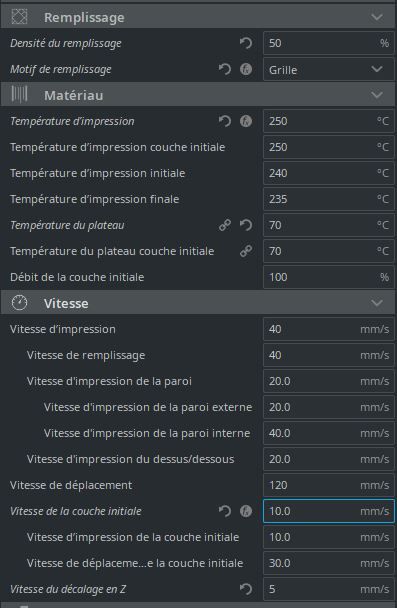Screen dimensions: 397x608
Task: Collapse the Vitesse section
Action: click(x=376, y=303)
